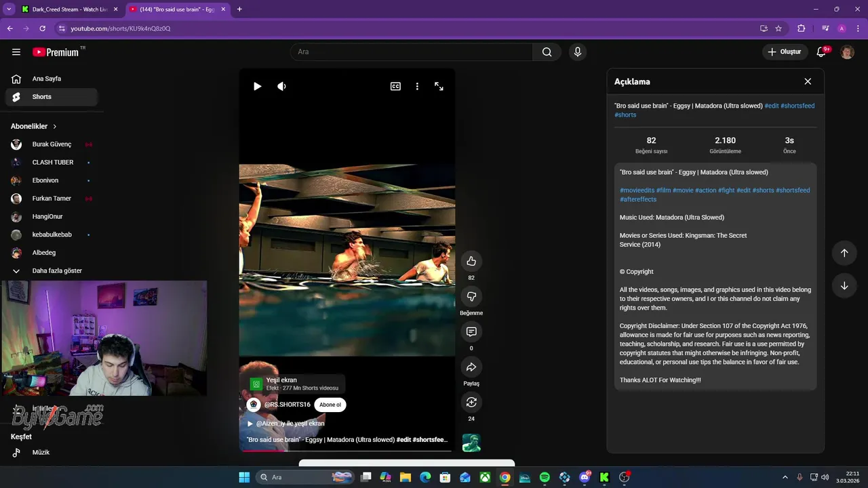
Task: Play the paused Short video
Action: (257, 86)
